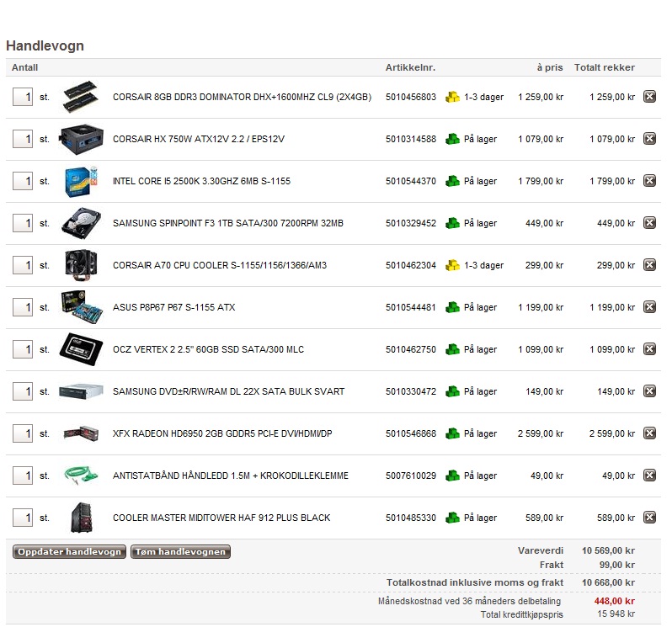Open Intel Core i5 box thumbnail
The image size is (672, 627).
click(x=81, y=181)
